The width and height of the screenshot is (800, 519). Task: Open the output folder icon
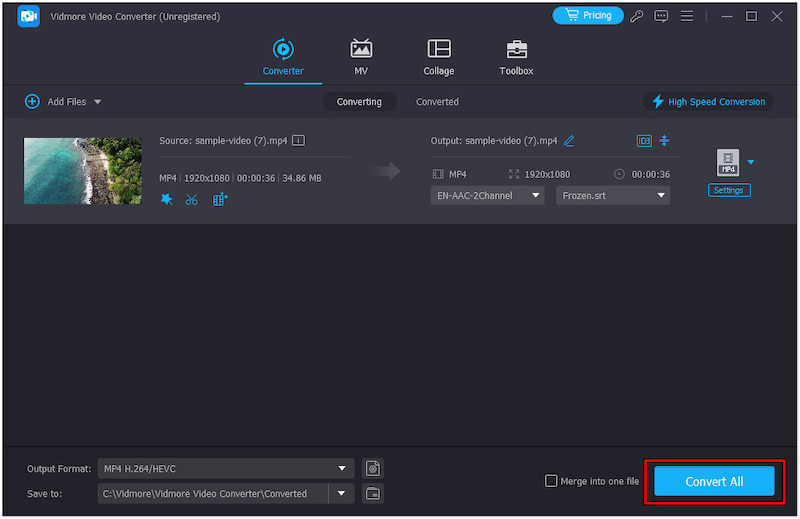click(373, 493)
